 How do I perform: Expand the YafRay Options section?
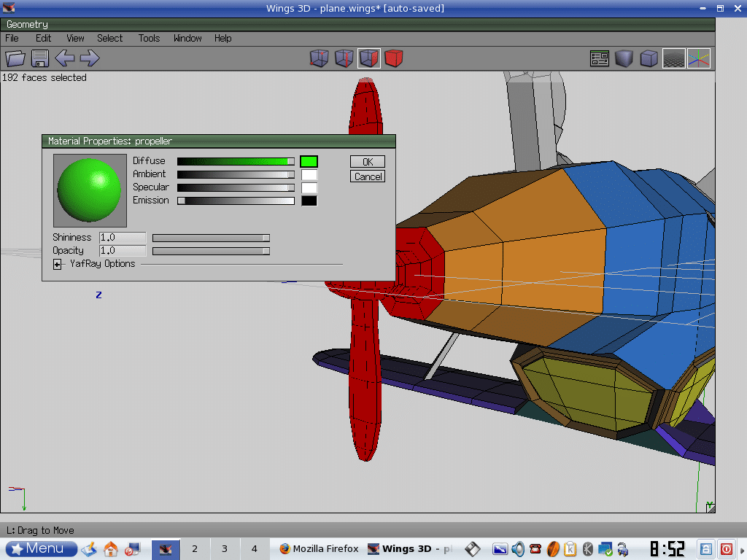[58, 264]
